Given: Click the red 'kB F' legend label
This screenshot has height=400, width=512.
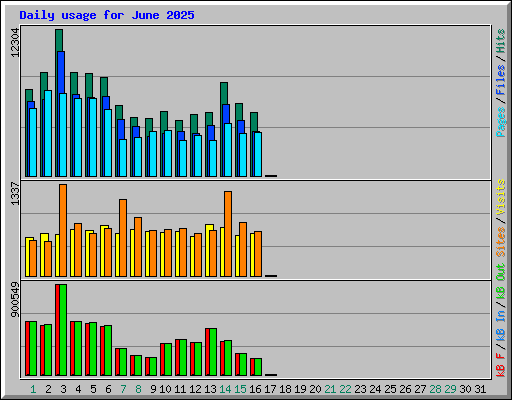Looking at the screenshot, I should point(501,365).
